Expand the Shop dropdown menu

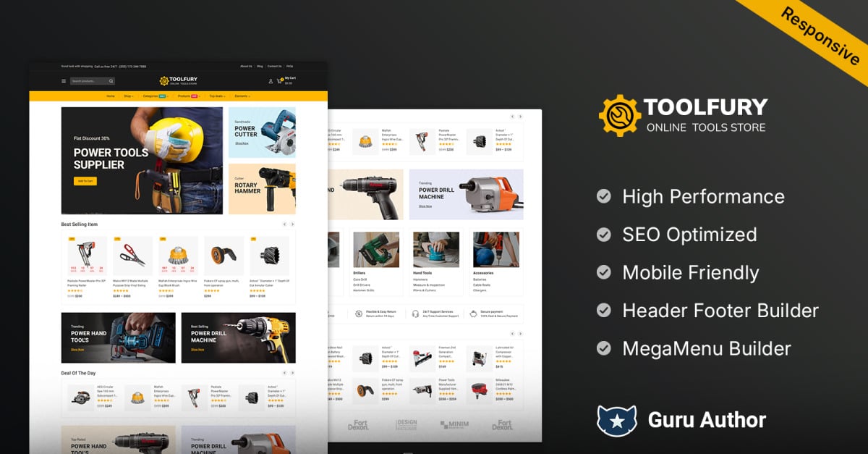128,96
